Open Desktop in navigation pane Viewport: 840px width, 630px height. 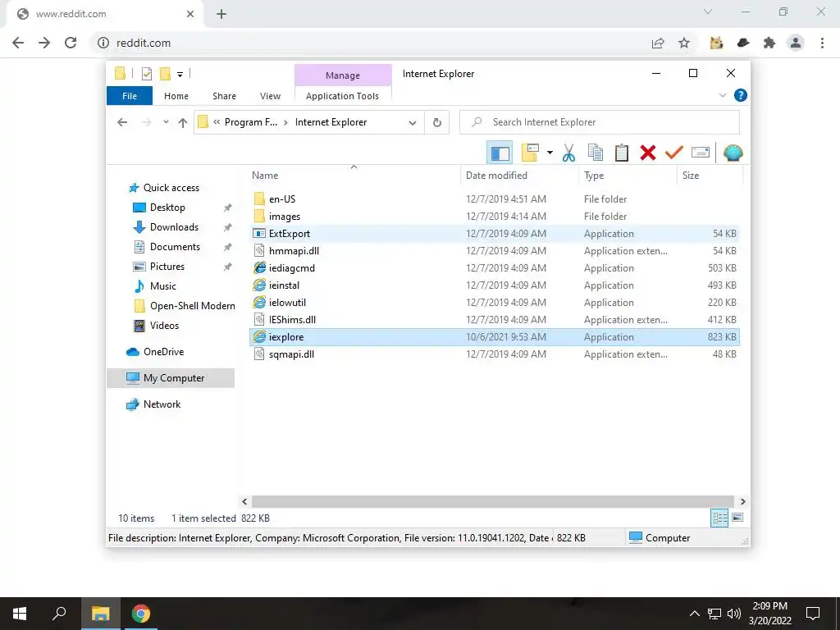[167, 208]
